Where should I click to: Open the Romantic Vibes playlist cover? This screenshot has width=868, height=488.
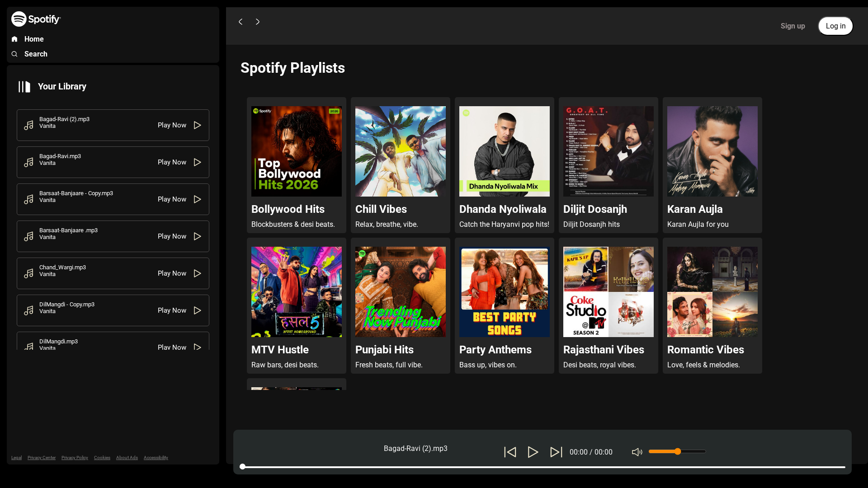point(712,292)
